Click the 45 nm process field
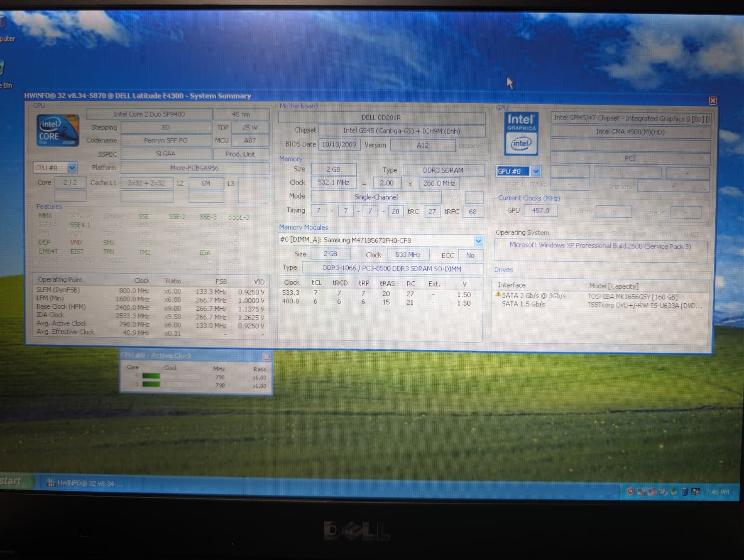The width and height of the screenshot is (744, 560). click(x=241, y=114)
